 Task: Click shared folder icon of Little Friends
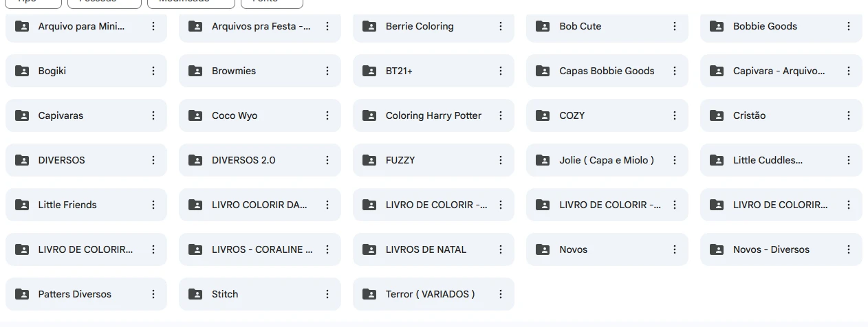[22, 205]
